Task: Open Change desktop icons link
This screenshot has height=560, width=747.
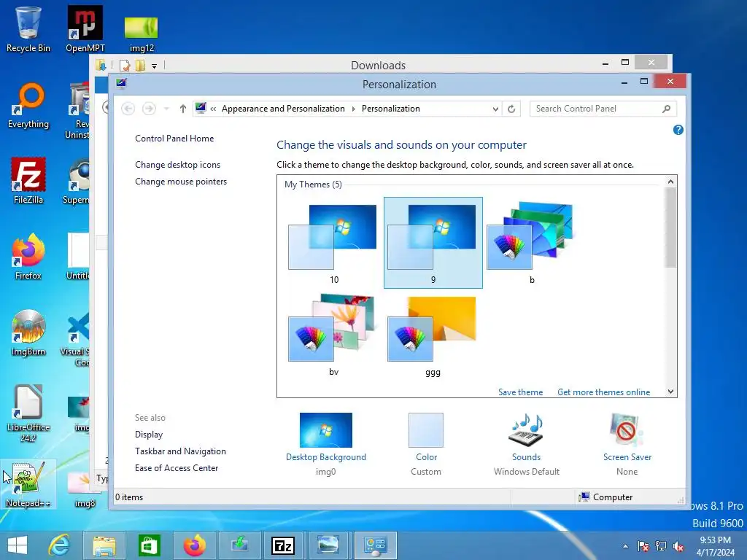Action: [178, 165]
